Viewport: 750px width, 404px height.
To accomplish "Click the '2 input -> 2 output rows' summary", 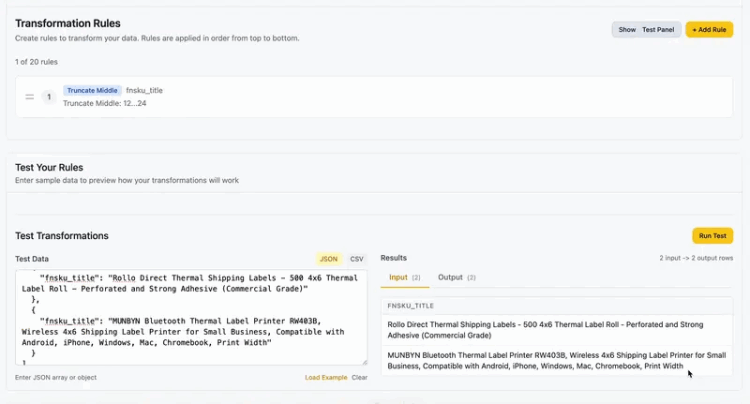I will (696, 258).
